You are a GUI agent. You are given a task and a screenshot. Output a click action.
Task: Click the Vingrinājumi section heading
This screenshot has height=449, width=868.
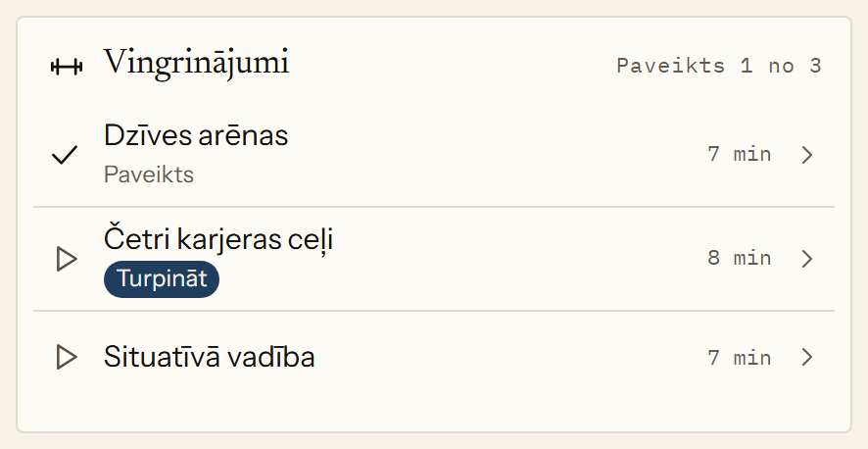(x=197, y=63)
